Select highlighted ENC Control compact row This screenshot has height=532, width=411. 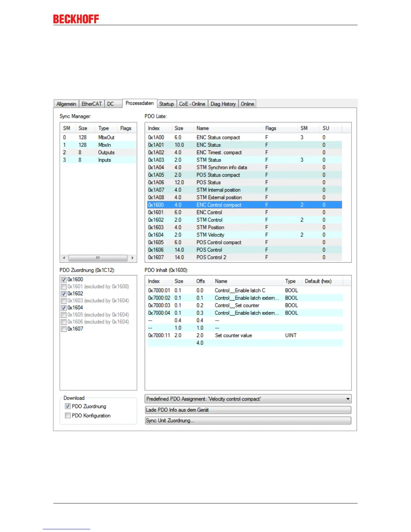pyautogui.click(x=244, y=205)
